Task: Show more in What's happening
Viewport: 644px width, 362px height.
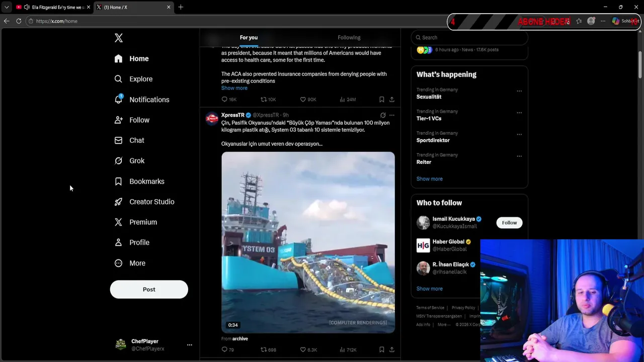Action: [430, 179]
